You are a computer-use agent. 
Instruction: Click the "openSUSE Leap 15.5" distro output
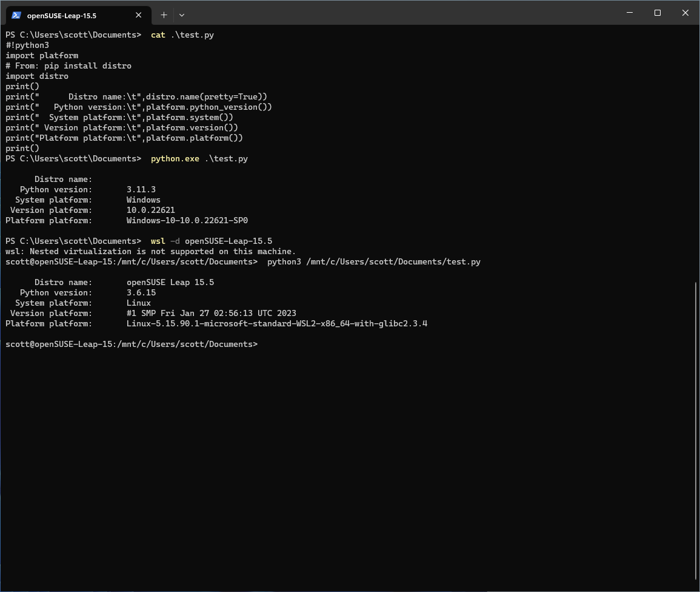170,282
